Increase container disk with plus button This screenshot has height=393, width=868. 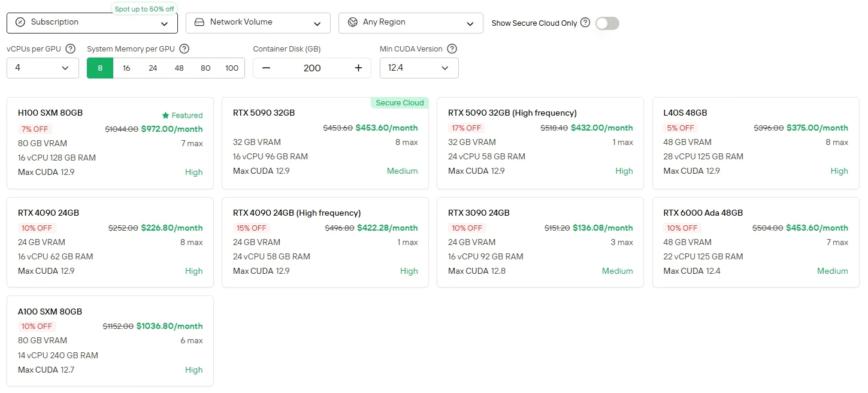point(358,68)
